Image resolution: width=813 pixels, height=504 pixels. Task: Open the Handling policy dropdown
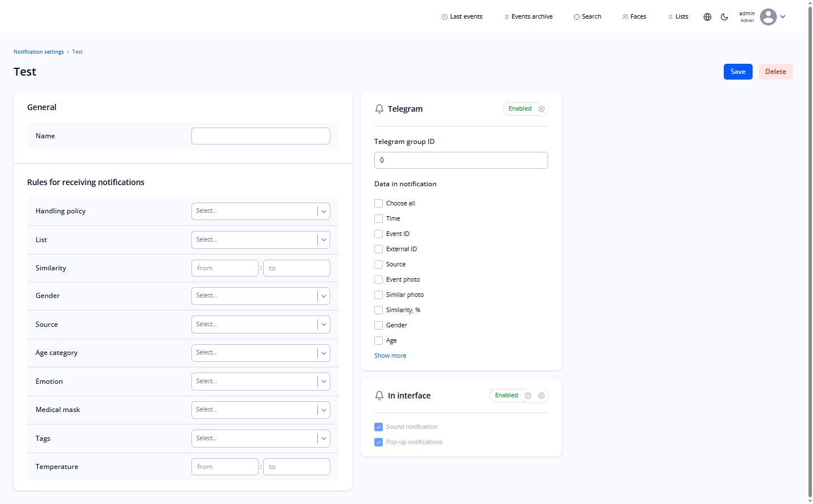click(x=260, y=211)
